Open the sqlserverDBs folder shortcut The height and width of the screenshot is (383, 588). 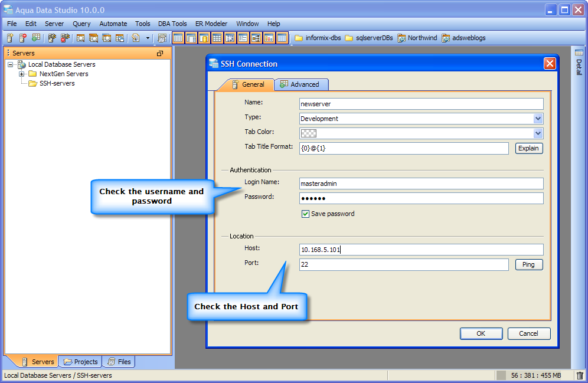point(369,38)
